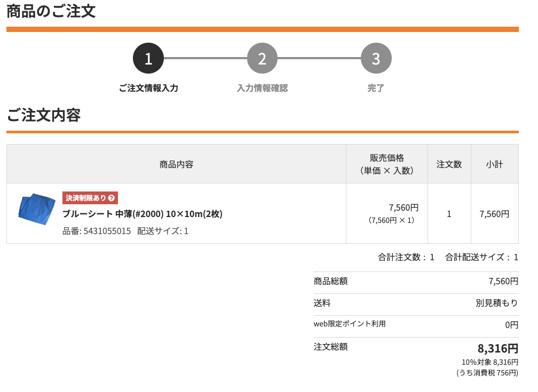The image size is (538, 392).
Task: Select the ご注文情報入力 step label
Action: [148, 88]
